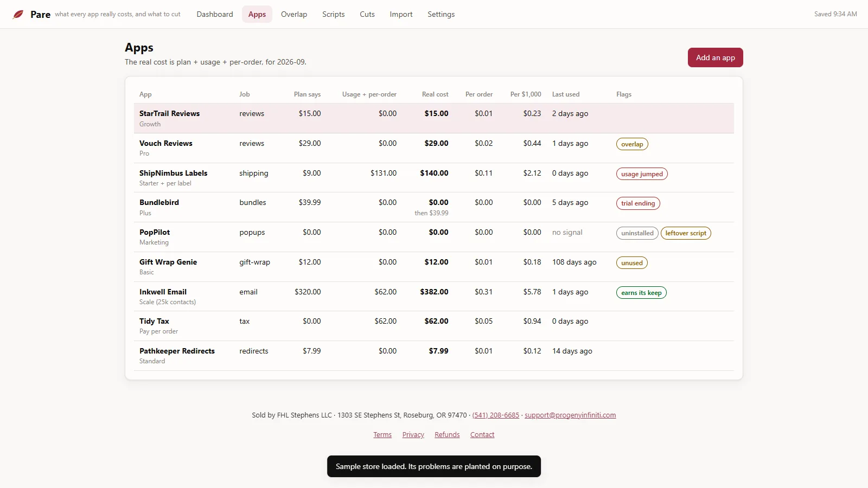The width and height of the screenshot is (868, 488).
Task: Switch to the Overlap tab
Action: tap(294, 14)
